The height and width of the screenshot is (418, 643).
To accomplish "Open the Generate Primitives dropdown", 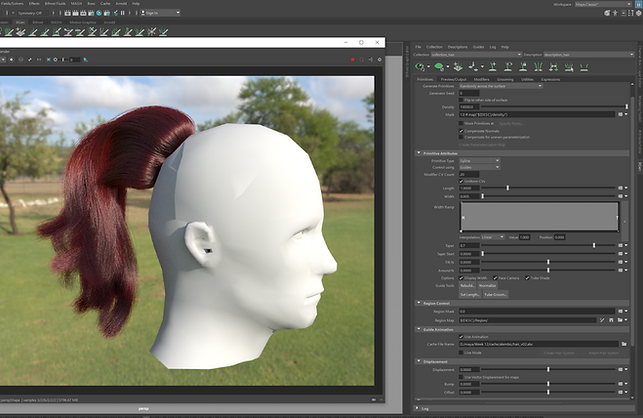I will click(x=501, y=86).
